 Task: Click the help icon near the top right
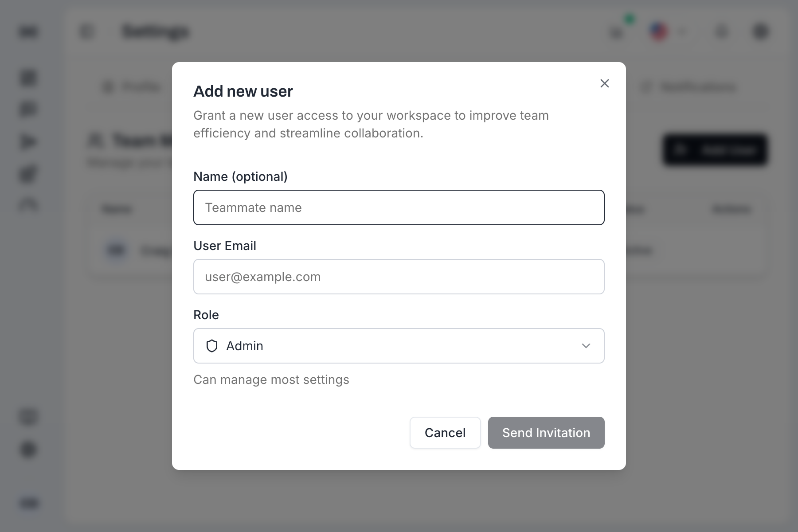721,32
